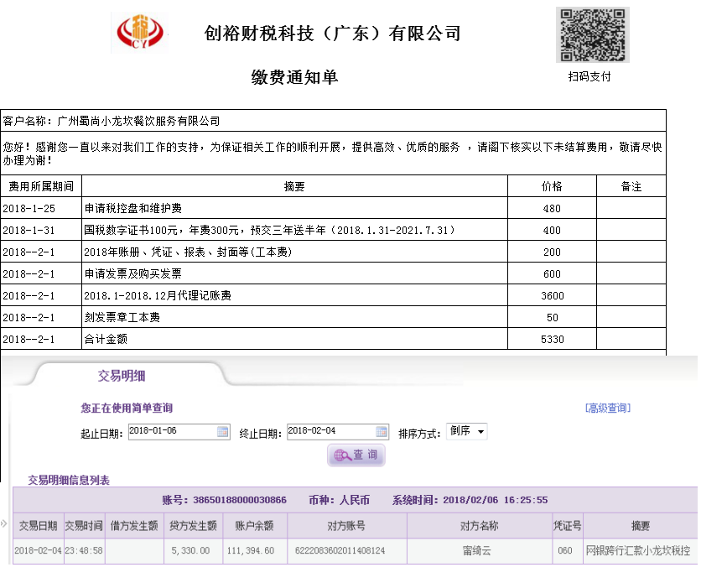Screen dimensions: 727x588
Task: Select the row starting 国税数字证书100元
Action: [333, 230]
